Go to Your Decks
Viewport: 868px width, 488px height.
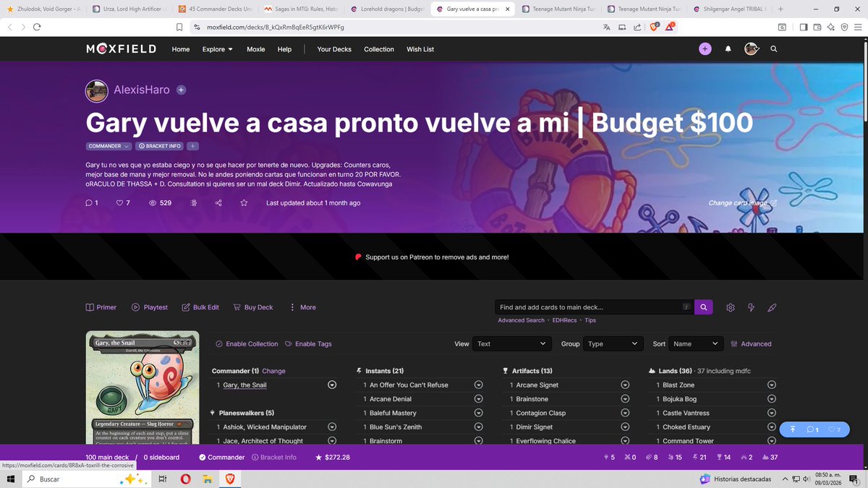pyautogui.click(x=334, y=49)
